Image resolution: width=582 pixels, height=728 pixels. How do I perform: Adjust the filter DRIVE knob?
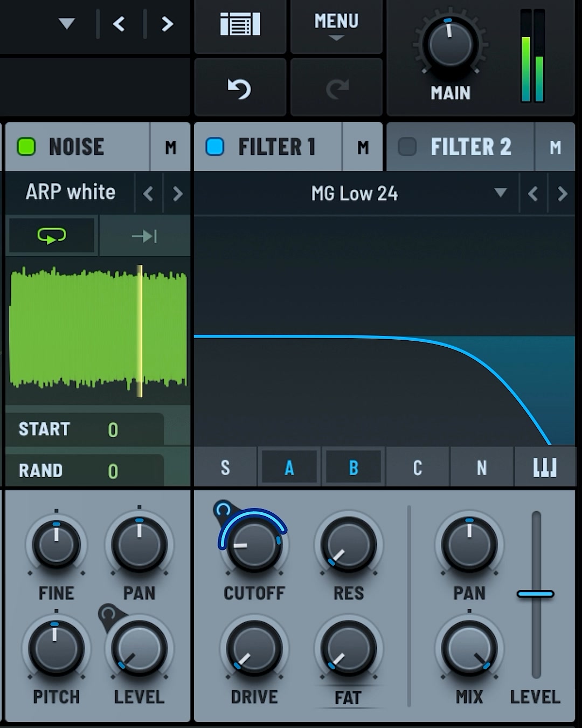pos(253,649)
